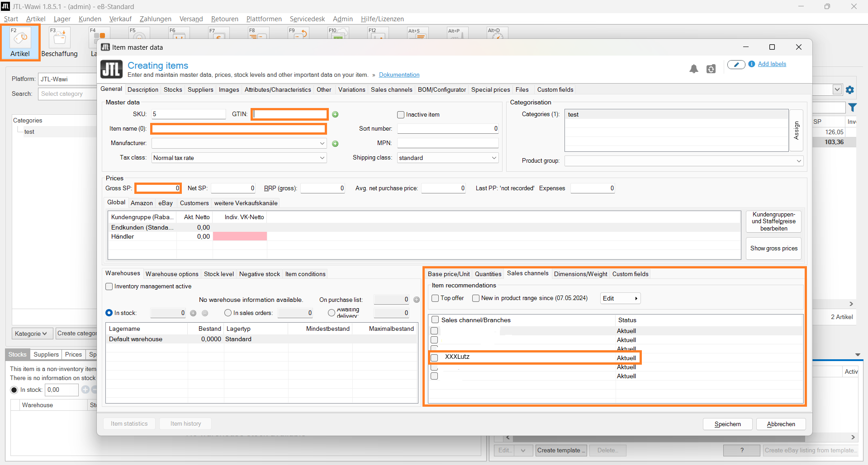Click the pink Händler price cell
Image resolution: width=868 pixels, height=465 pixels.
[x=240, y=236]
